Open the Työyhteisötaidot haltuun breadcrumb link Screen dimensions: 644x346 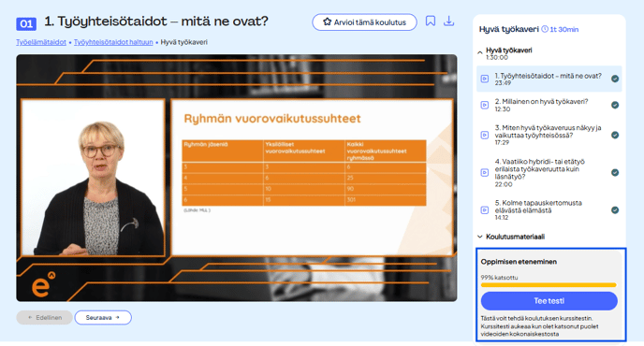(113, 42)
